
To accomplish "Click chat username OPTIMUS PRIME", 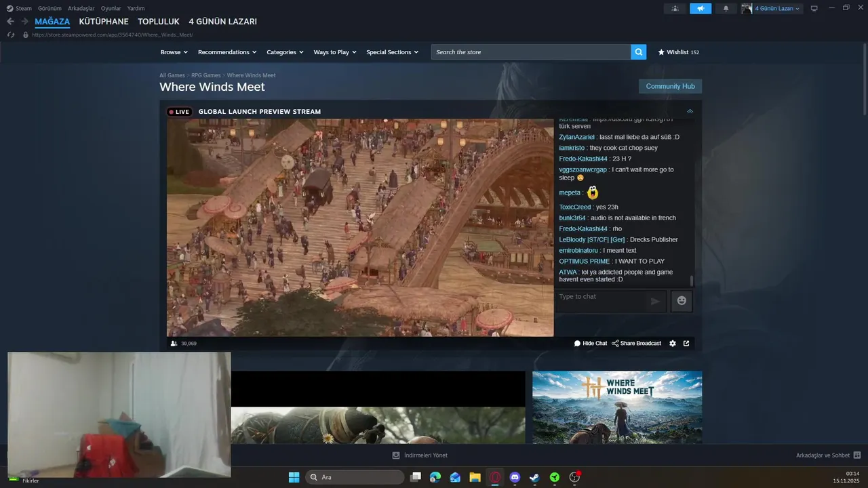I will (x=585, y=261).
